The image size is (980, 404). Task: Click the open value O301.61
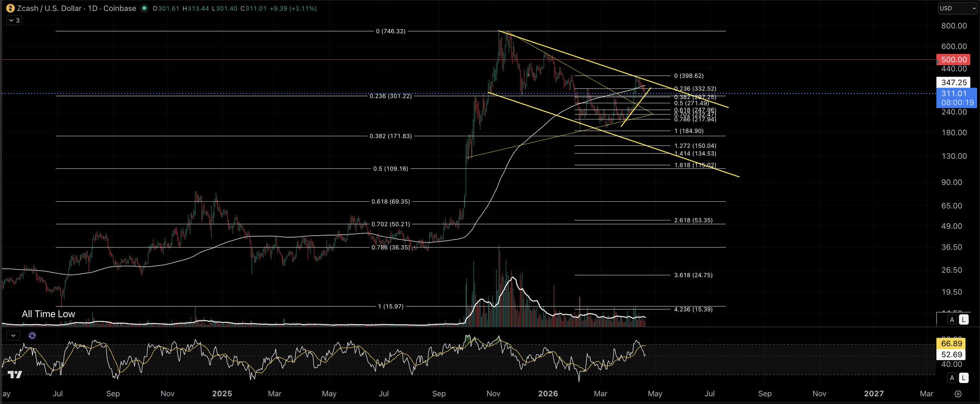coord(166,8)
